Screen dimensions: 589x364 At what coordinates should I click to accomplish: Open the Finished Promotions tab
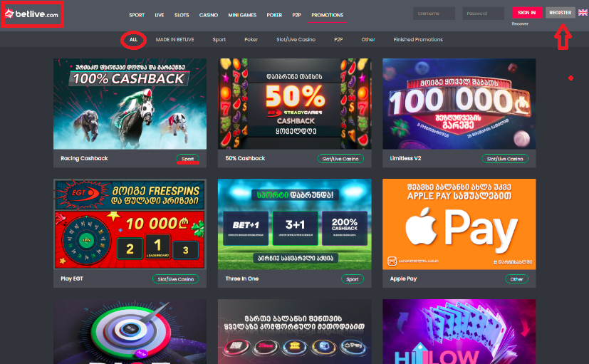[418, 39]
